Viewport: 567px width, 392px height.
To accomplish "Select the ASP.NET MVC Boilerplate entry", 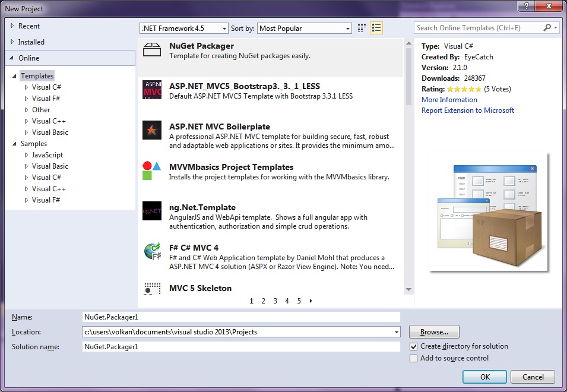I will (271, 135).
